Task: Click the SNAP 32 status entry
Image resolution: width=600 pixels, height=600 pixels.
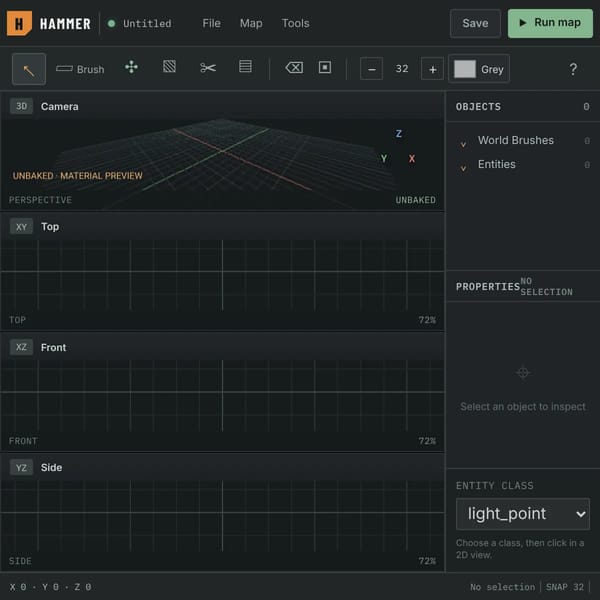Action: coord(565,587)
